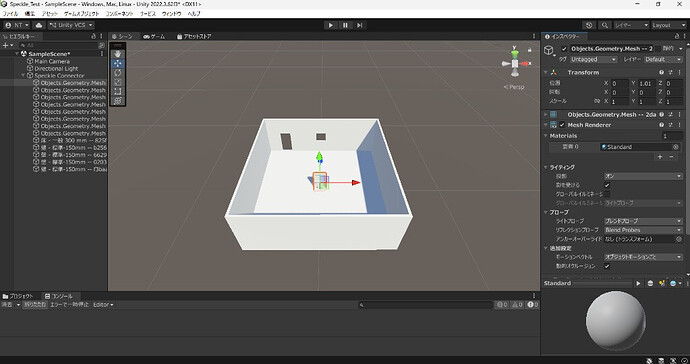The width and height of the screenshot is (690, 364).
Task: Toggle constrained scale proportions link
Action: point(597,101)
